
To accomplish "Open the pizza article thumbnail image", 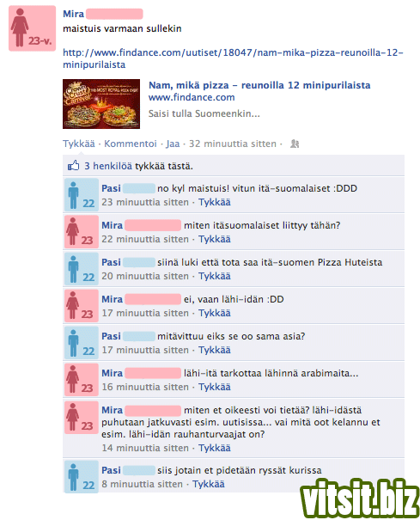I will pyautogui.click(x=101, y=104).
